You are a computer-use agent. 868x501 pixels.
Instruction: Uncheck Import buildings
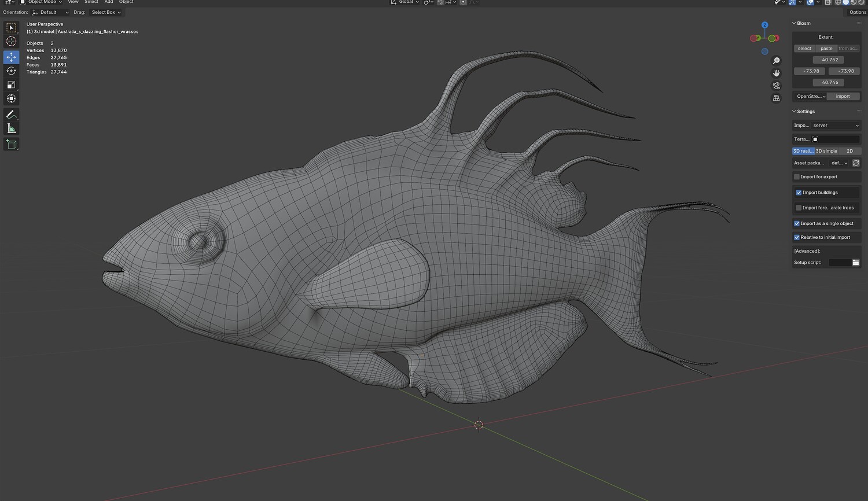(799, 193)
